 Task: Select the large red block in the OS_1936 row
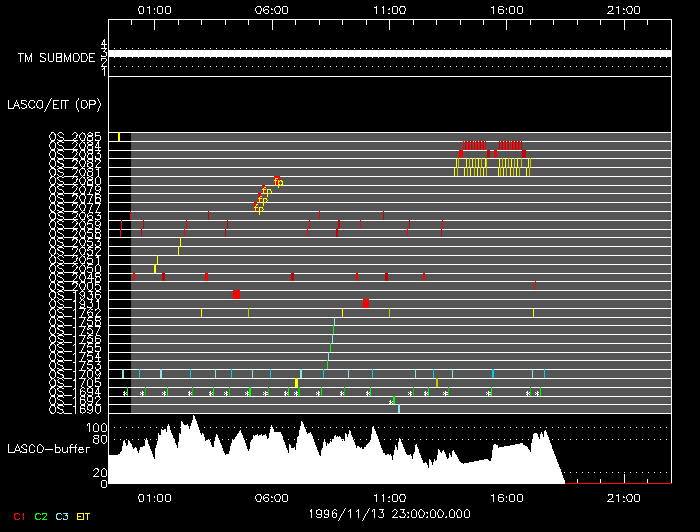pos(237,294)
